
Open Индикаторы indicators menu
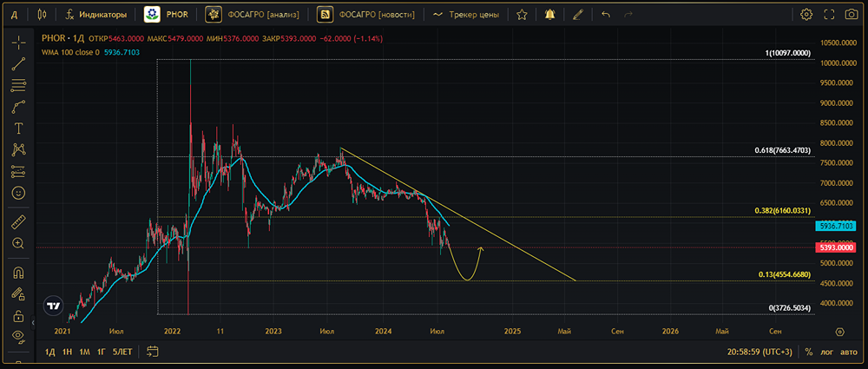(x=96, y=15)
